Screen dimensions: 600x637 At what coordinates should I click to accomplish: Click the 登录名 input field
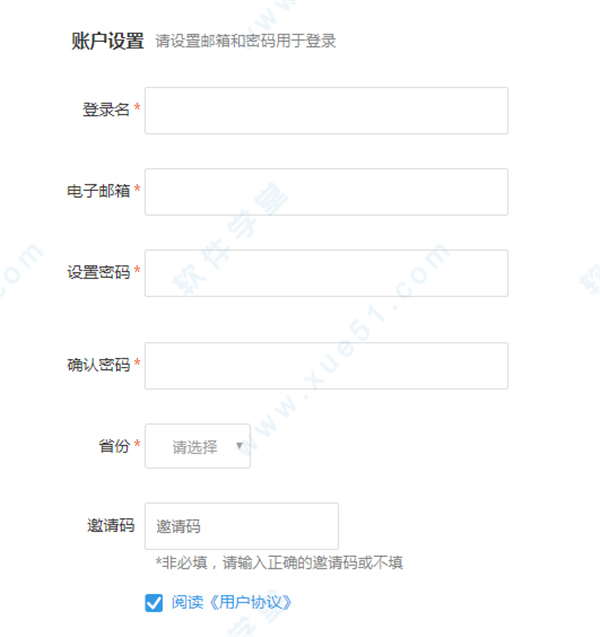[x=326, y=110]
